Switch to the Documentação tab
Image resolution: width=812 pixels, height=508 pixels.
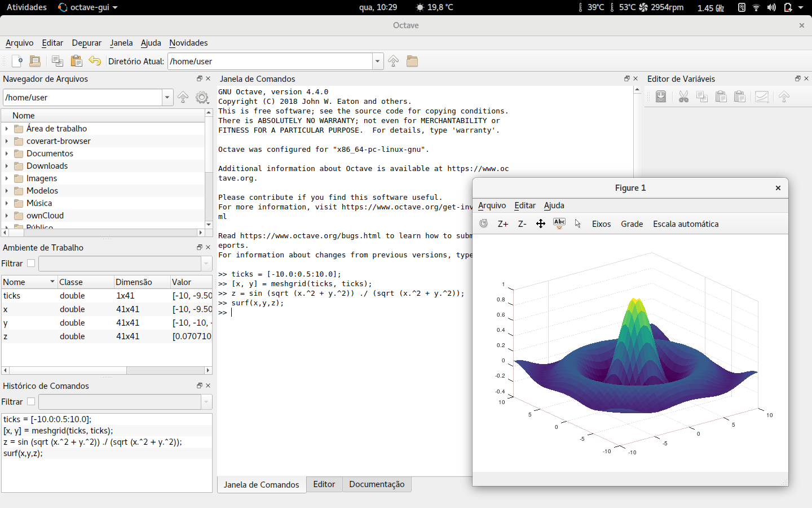377,484
